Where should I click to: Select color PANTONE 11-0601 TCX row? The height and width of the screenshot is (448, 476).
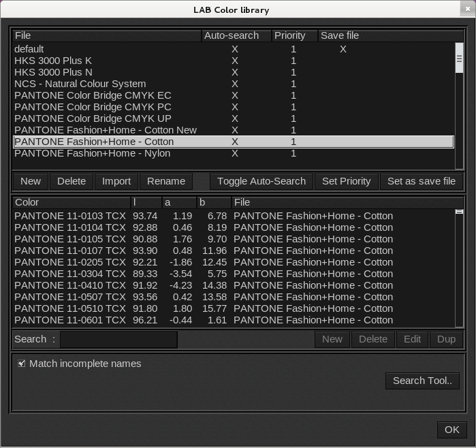(69, 320)
